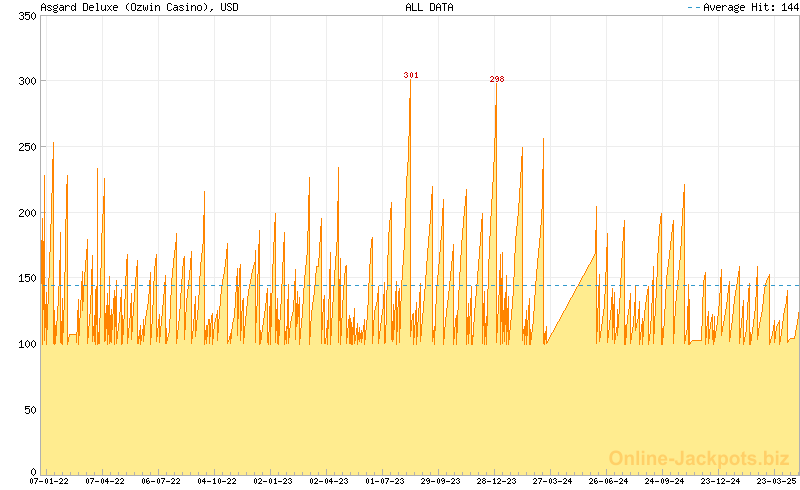Click the ALL DATA heading
The height and width of the screenshot is (490, 800).
[x=429, y=7]
